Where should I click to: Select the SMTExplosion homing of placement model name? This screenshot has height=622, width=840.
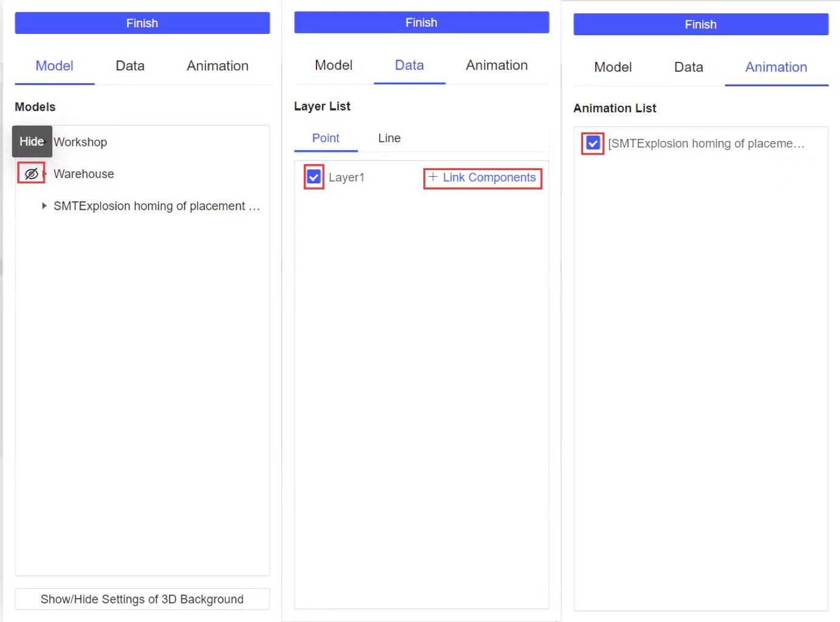(x=157, y=206)
